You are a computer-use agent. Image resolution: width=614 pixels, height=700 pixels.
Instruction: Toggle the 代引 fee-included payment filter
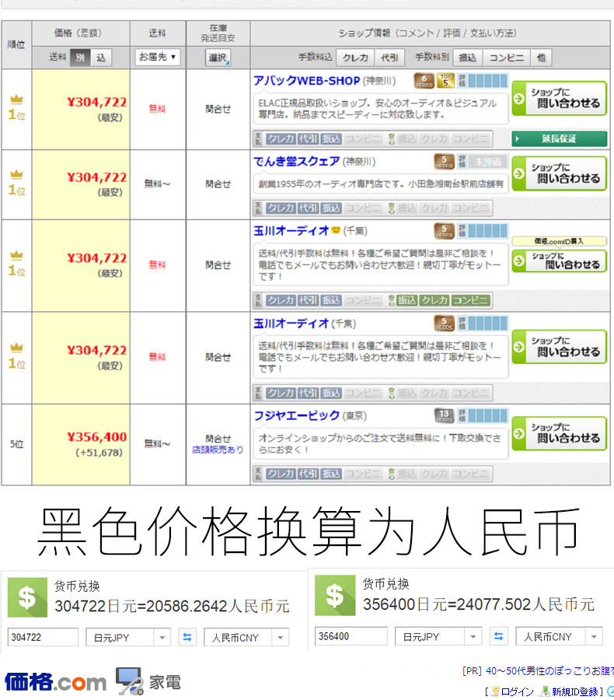[x=389, y=58]
